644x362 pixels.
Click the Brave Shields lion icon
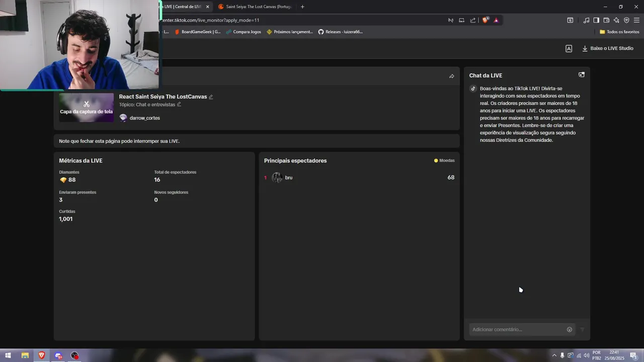485,20
